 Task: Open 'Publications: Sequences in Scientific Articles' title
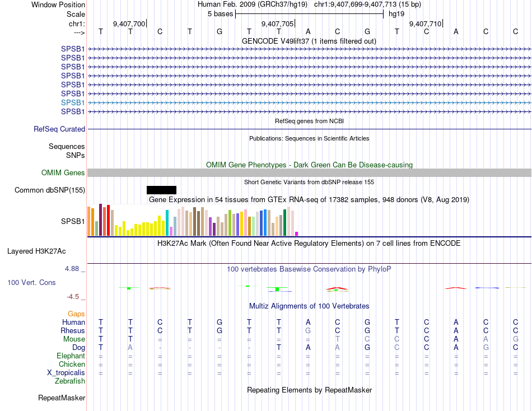pos(309,138)
